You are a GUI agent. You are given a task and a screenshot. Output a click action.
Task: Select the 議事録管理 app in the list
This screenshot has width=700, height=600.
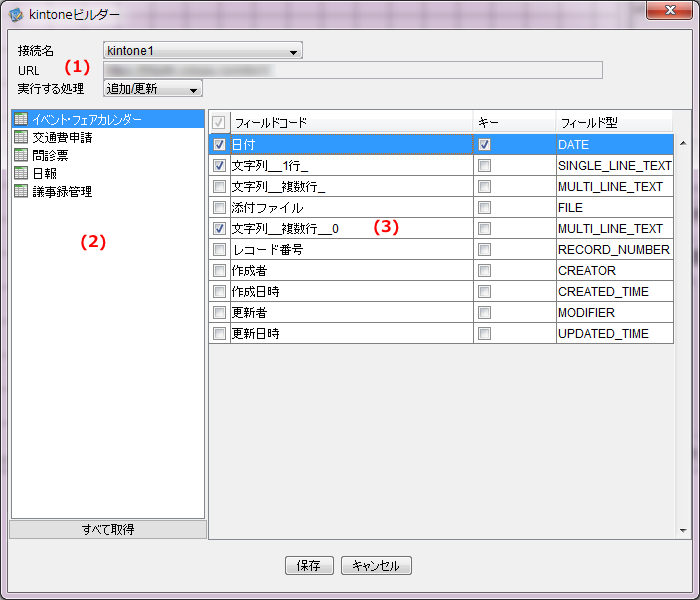pyautogui.click(x=108, y=192)
